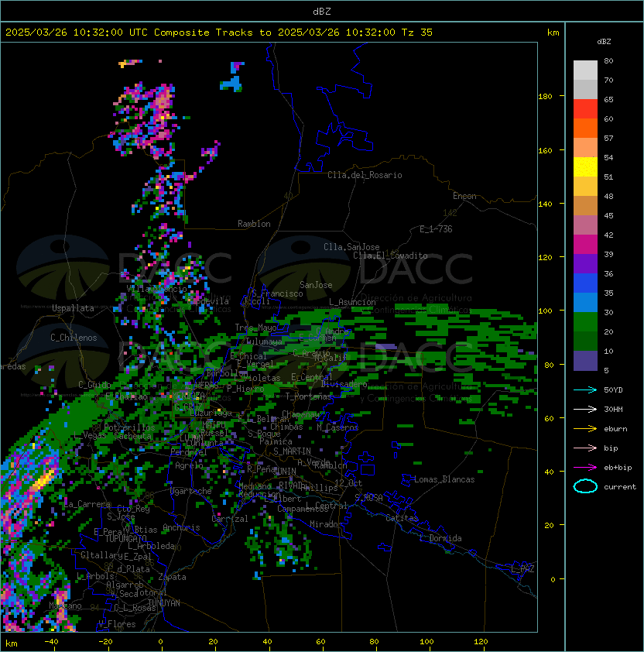
Task: Click the '160' km axis tick label
Action: 545,150
